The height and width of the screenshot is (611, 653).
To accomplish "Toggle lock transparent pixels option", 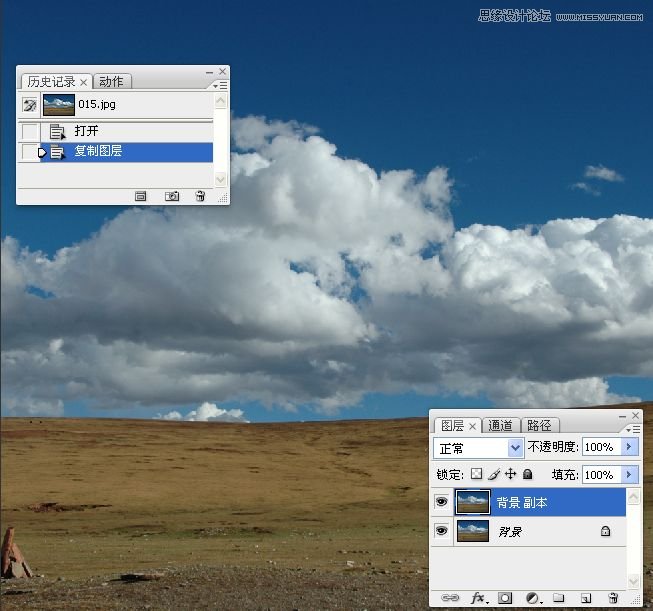I will [x=477, y=474].
